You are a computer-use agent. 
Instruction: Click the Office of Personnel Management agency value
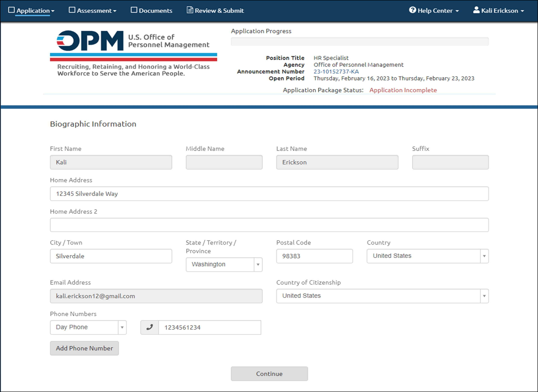coord(359,65)
